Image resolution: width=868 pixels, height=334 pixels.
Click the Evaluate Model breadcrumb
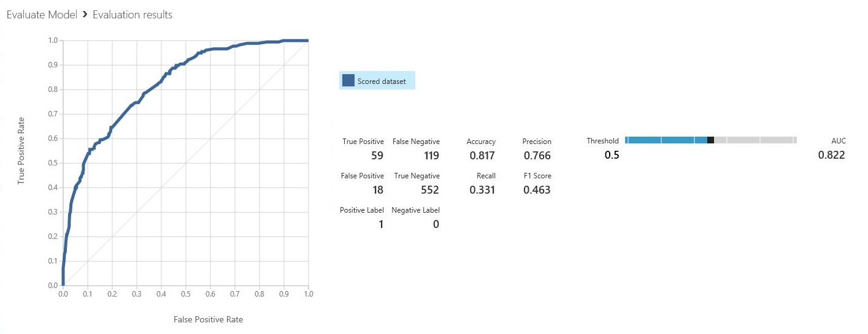pyautogui.click(x=42, y=15)
